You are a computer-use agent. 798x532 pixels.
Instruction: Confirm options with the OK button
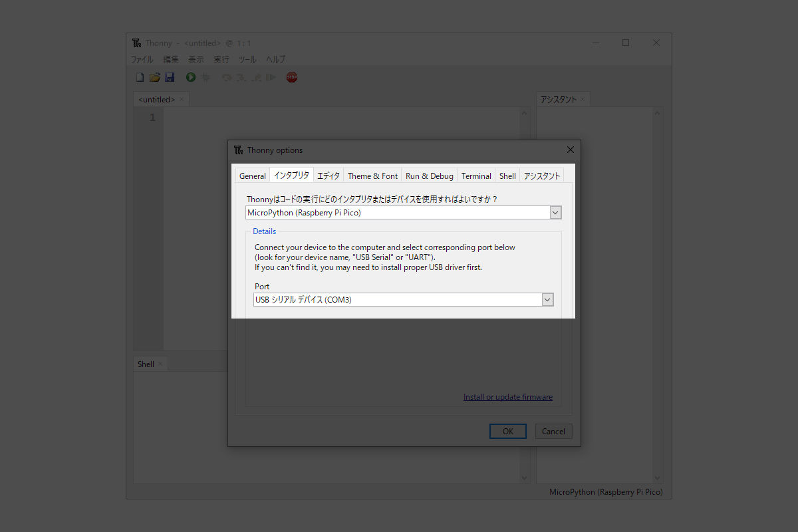click(x=507, y=432)
